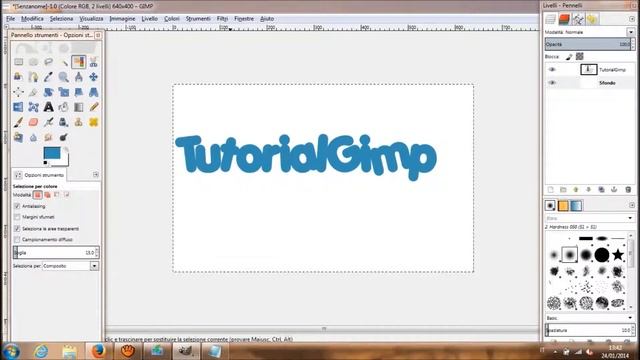The width and height of the screenshot is (640, 360).
Task: Open the Livello menu
Action: [x=149, y=19]
